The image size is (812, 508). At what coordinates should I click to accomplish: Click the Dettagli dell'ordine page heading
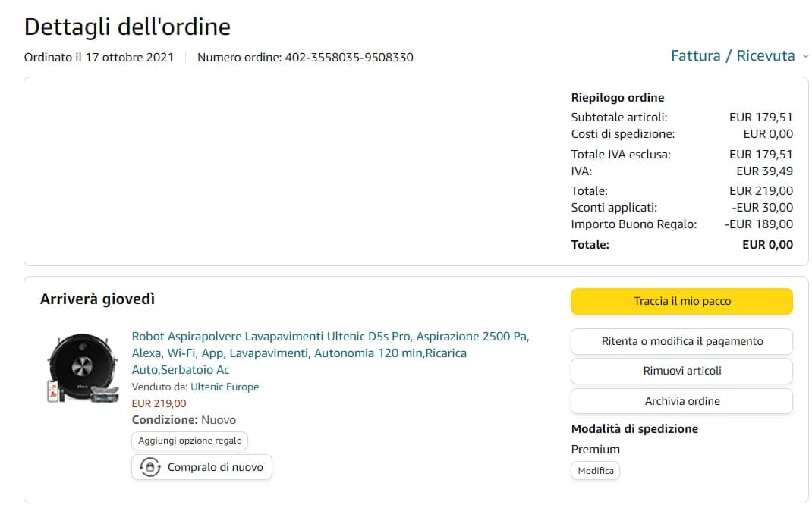127,27
